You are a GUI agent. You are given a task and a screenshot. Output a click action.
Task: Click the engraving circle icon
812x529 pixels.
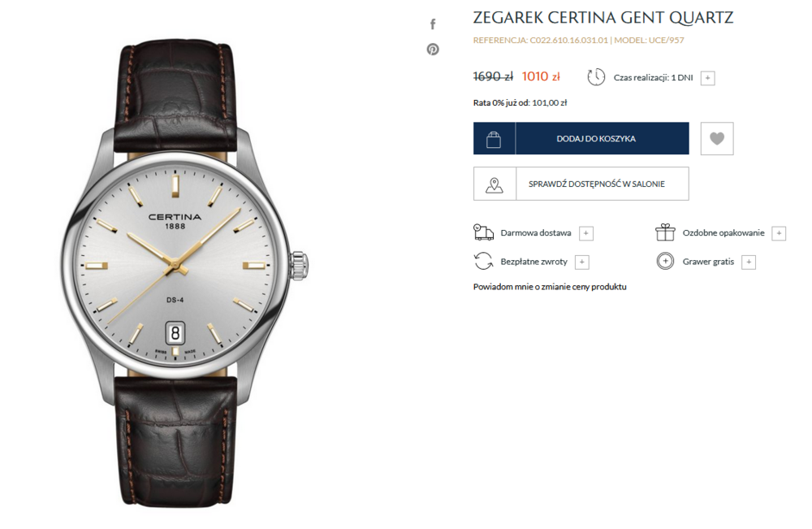pos(665,261)
